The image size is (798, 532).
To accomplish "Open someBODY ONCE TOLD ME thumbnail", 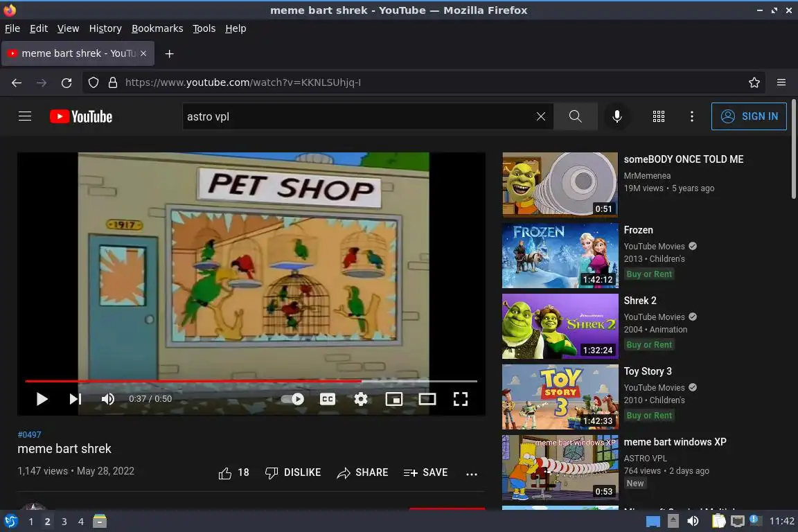I will [560, 185].
